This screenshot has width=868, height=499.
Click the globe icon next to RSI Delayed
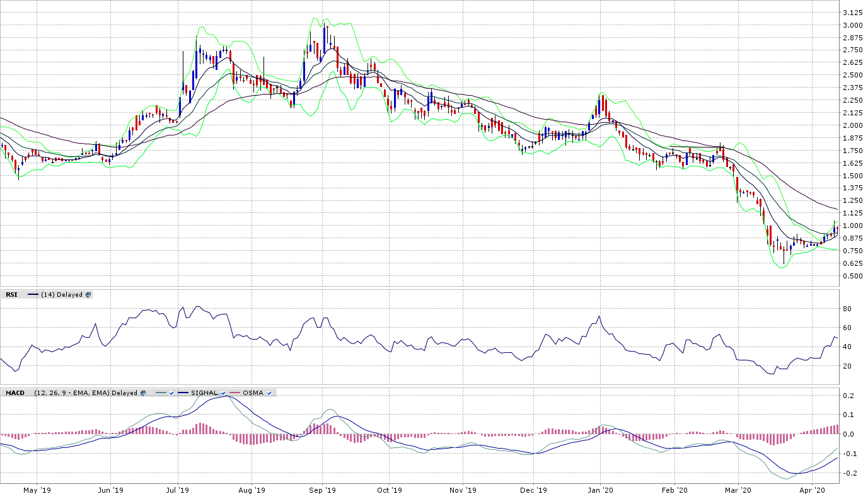(x=88, y=294)
